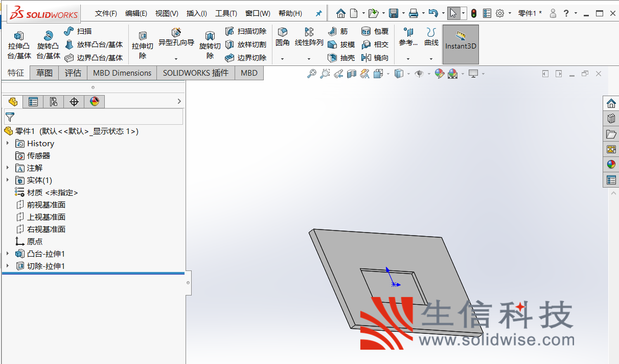Screen dimensions: 619x364
Task: Click the Boundary Cut (边界切除) tool
Action: 245,58
